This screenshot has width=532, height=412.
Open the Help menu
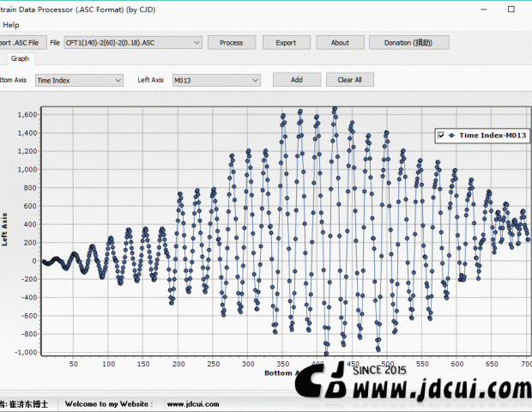pyautogui.click(x=11, y=25)
